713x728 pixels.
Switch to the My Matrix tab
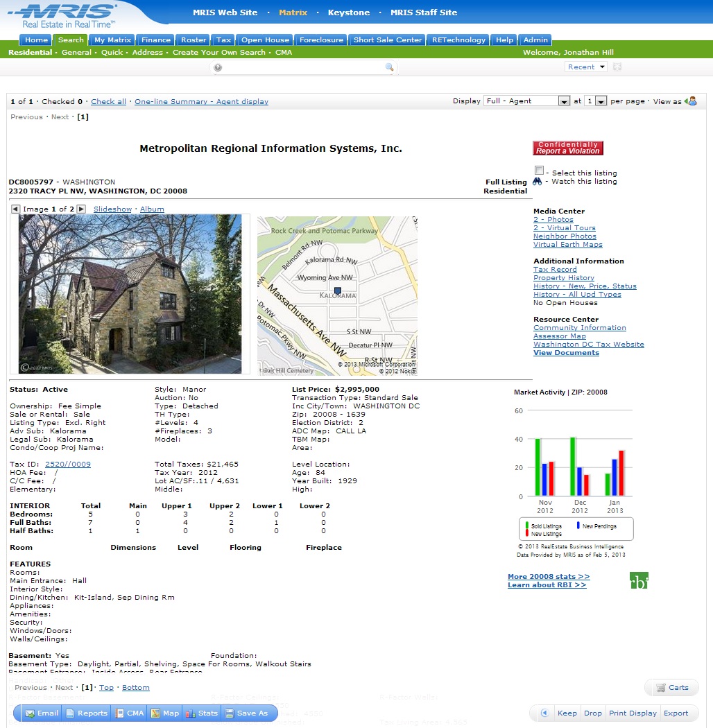pos(112,40)
